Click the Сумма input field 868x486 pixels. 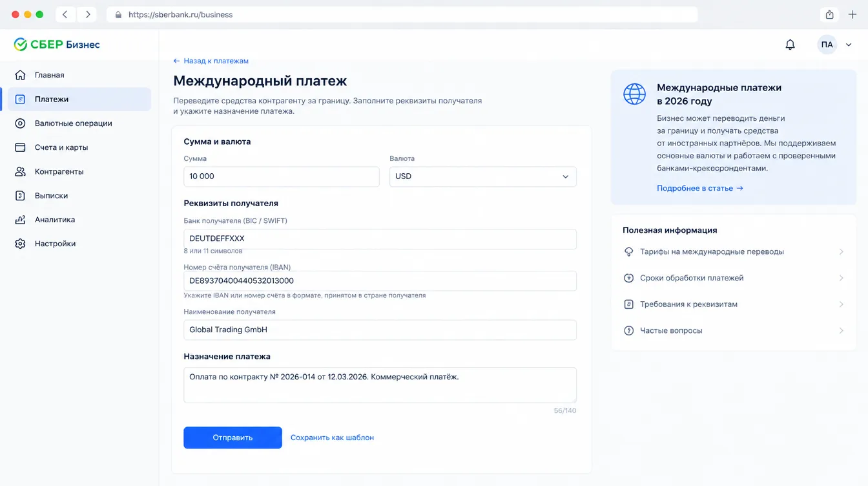[x=282, y=176]
